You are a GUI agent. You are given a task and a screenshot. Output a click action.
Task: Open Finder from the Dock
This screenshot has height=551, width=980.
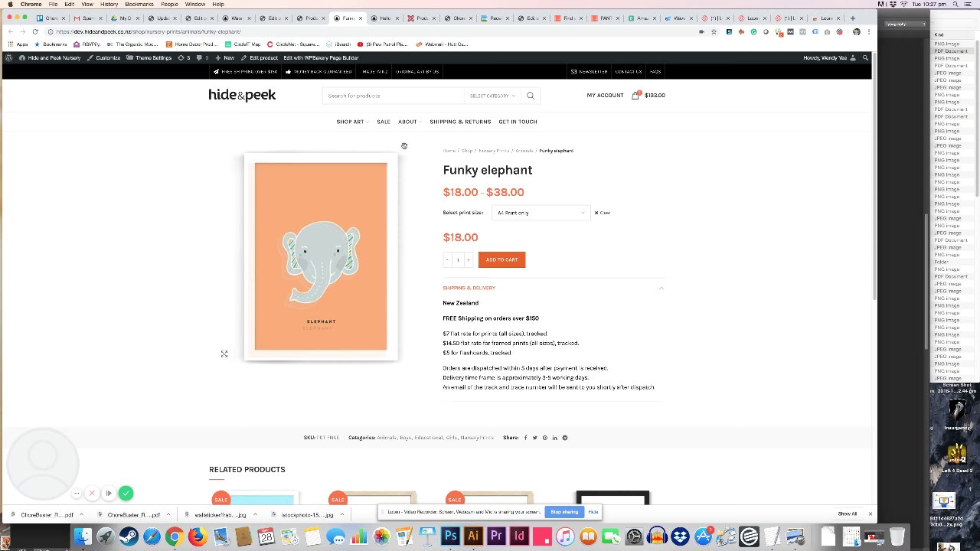[83, 536]
